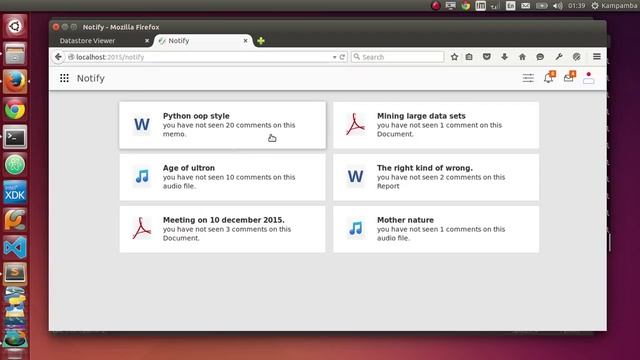Click the music note icon on Age of ultron
The width and height of the screenshot is (640, 360).
[142, 176]
